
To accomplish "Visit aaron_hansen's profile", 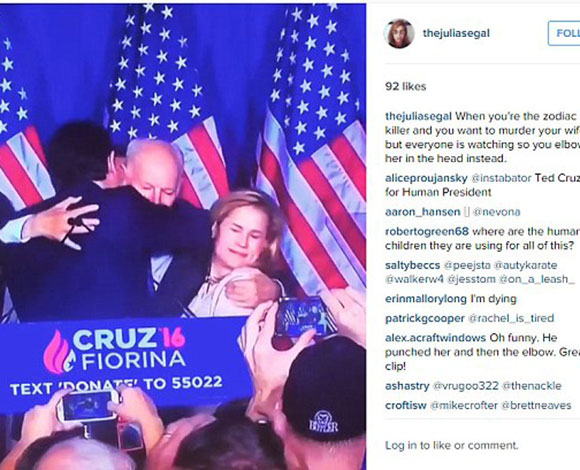I will 422,212.
